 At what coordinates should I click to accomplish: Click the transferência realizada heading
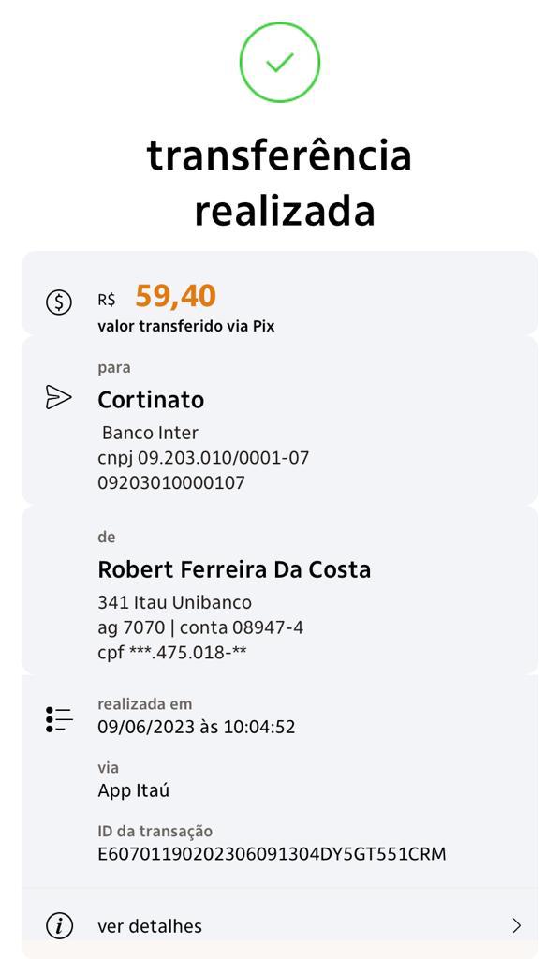pyautogui.click(x=279, y=183)
